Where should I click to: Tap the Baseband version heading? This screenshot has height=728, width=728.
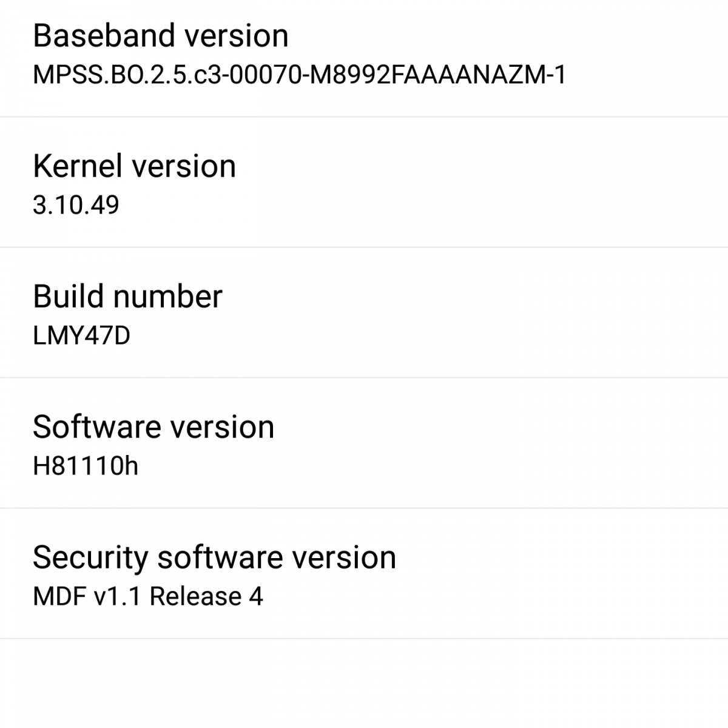(x=160, y=36)
